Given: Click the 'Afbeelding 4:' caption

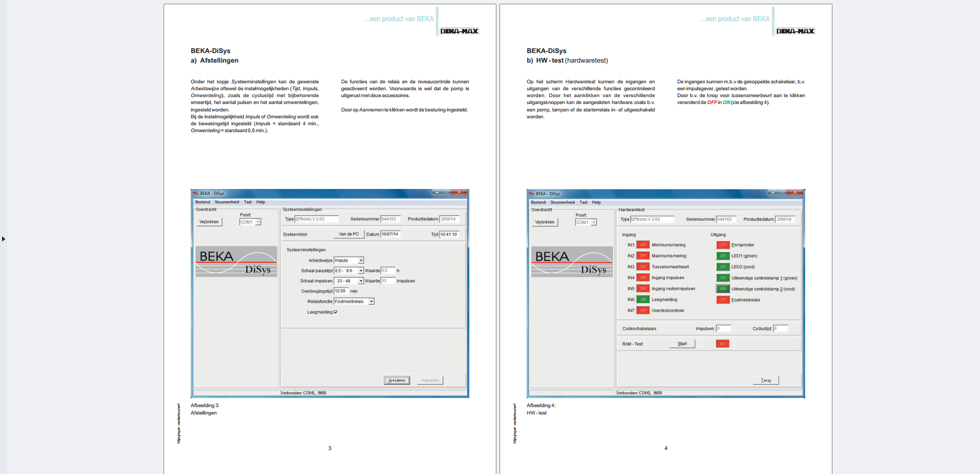Looking at the screenshot, I should (541, 406).
